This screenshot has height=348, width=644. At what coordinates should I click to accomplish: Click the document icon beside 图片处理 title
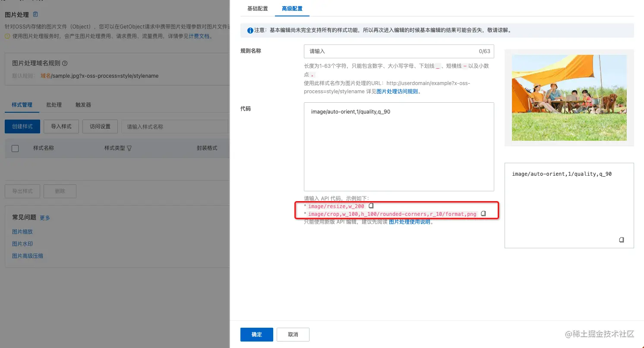35,14
